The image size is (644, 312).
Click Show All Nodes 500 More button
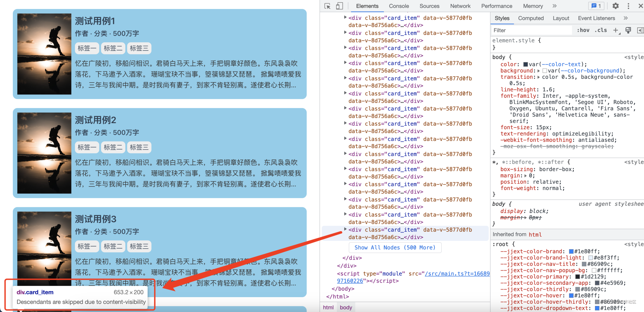click(394, 248)
